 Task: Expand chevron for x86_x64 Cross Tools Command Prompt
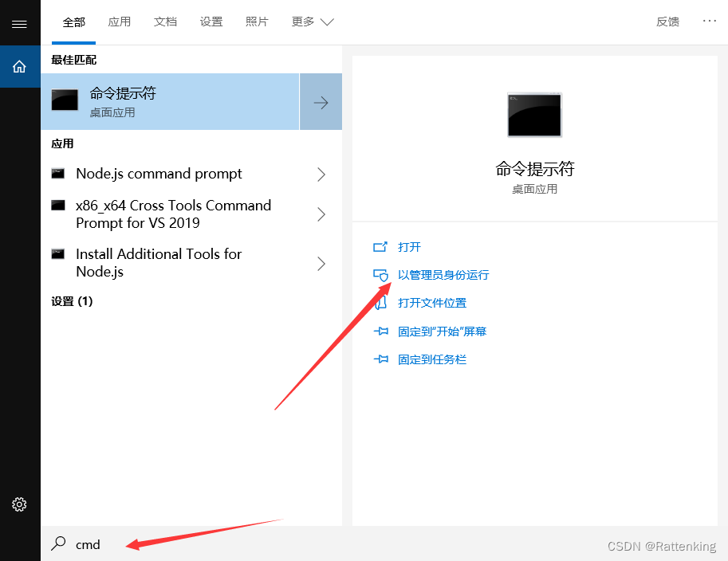(x=321, y=214)
